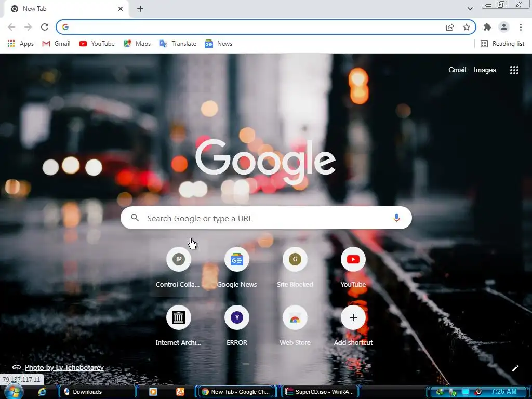This screenshot has width=532, height=399.
Task: Open the Control Colla... shortcut
Action: pos(178,269)
